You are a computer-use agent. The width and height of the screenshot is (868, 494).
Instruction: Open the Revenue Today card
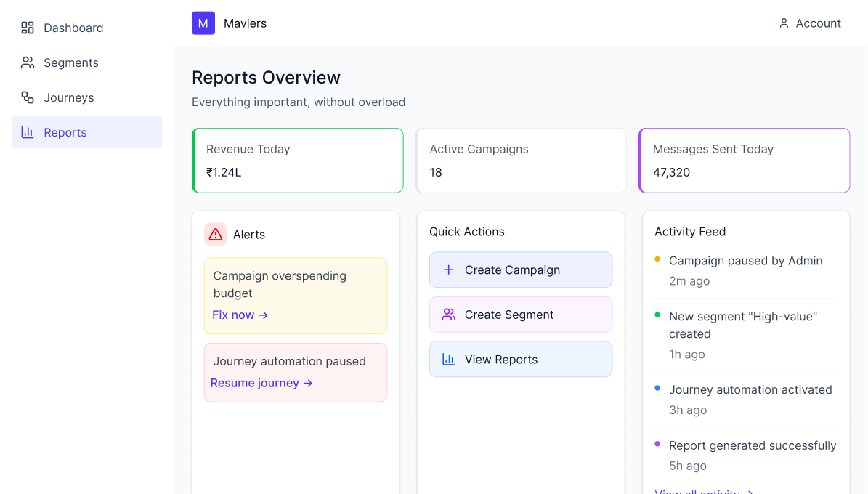tap(297, 161)
